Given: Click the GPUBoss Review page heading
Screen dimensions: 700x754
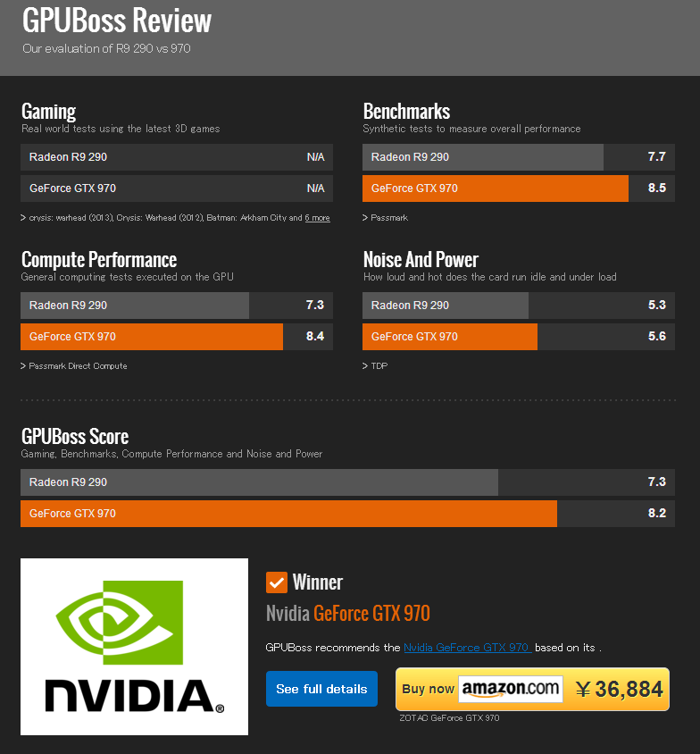Looking at the screenshot, I should pos(117,20).
